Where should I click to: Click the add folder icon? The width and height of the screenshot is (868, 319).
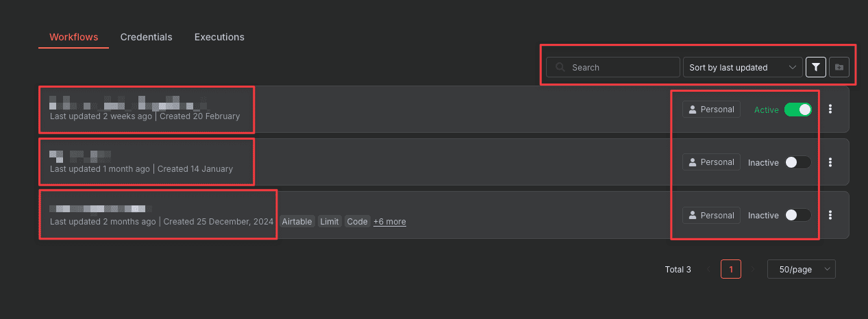click(x=839, y=67)
